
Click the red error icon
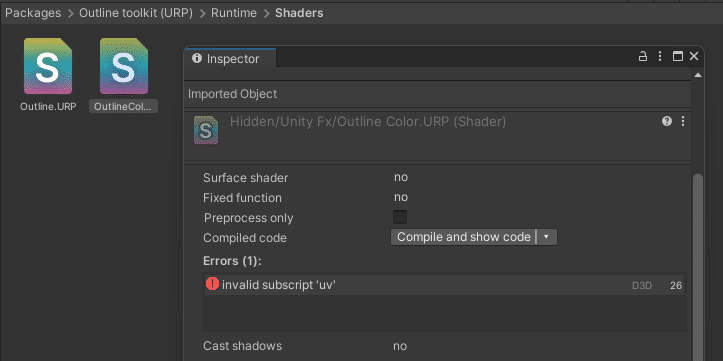click(x=212, y=284)
